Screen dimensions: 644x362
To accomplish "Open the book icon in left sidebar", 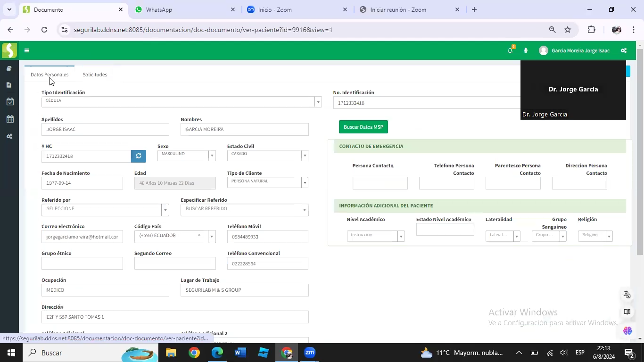I will click(9, 68).
